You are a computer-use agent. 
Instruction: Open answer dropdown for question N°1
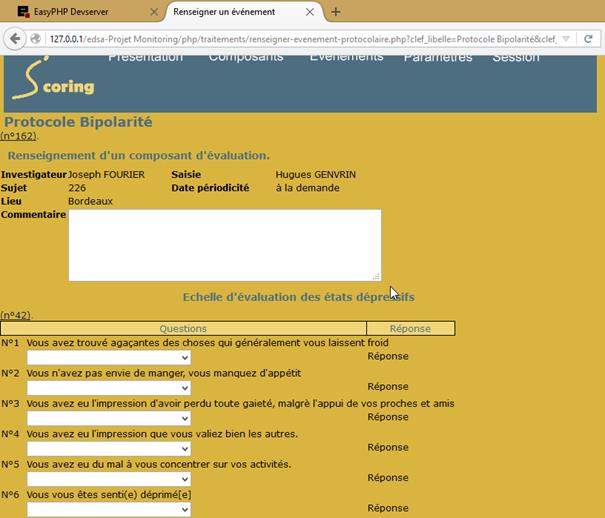click(x=108, y=358)
